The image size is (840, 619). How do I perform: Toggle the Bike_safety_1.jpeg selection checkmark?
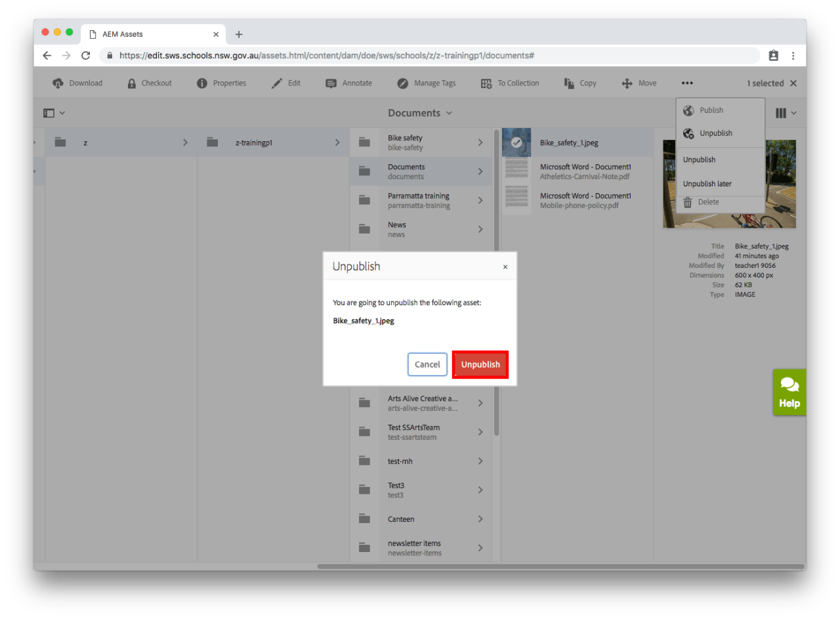[x=516, y=142]
